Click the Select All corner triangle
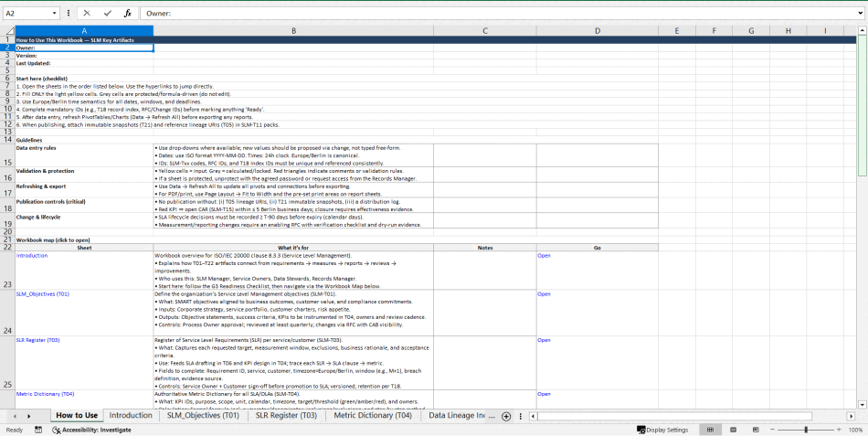868x436 pixels. tap(7, 31)
